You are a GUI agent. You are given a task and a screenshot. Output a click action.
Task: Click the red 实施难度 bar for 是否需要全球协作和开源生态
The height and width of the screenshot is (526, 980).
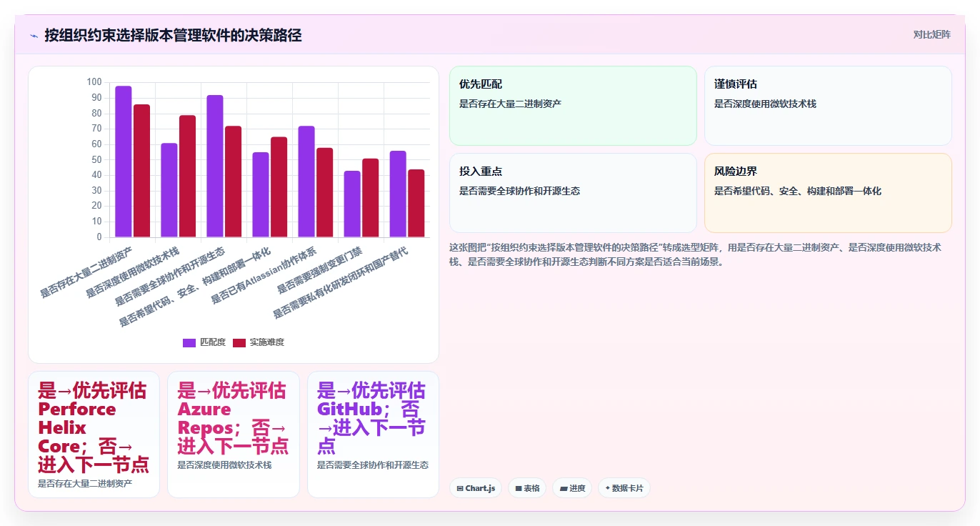coord(233,182)
